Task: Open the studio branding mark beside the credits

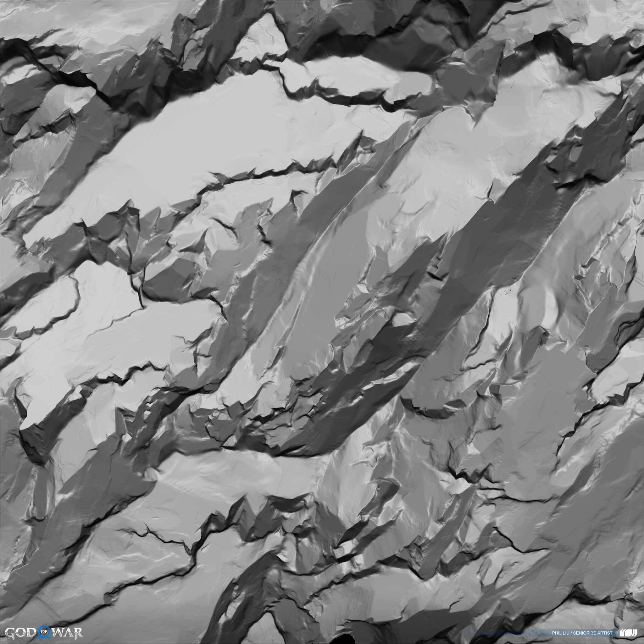Action: point(628,633)
